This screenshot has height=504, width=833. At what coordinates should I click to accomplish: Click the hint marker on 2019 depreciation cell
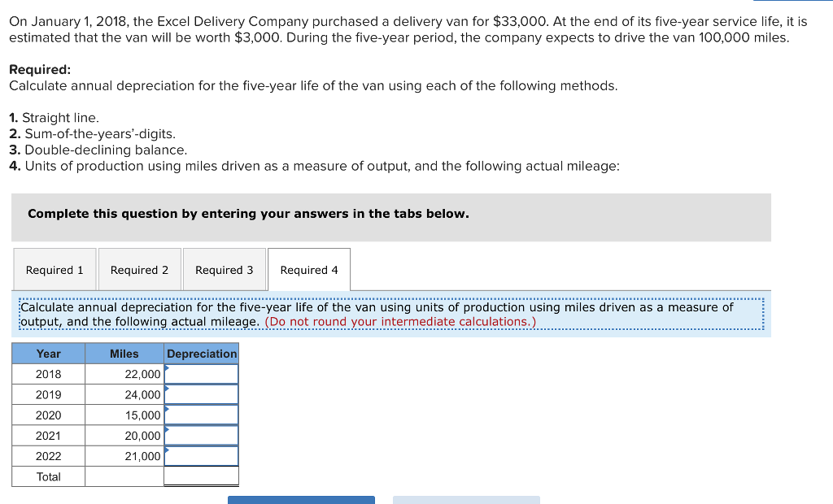click(167, 389)
